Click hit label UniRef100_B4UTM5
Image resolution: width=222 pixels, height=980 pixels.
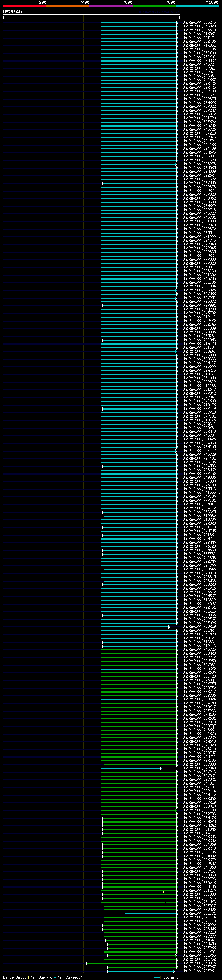point(199,531)
